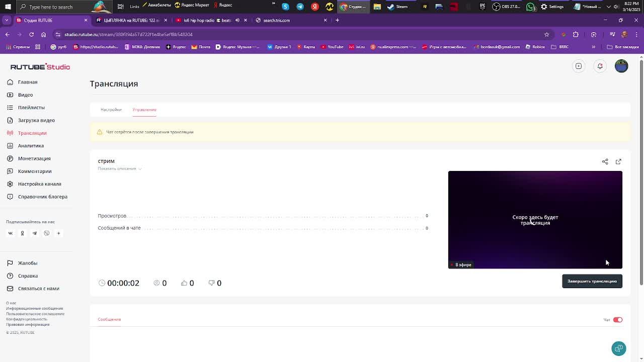Image resolution: width=644 pixels, height=362 pixels.
Task: Open Конфиденциальность footer link
Action: tap(27, 319)
